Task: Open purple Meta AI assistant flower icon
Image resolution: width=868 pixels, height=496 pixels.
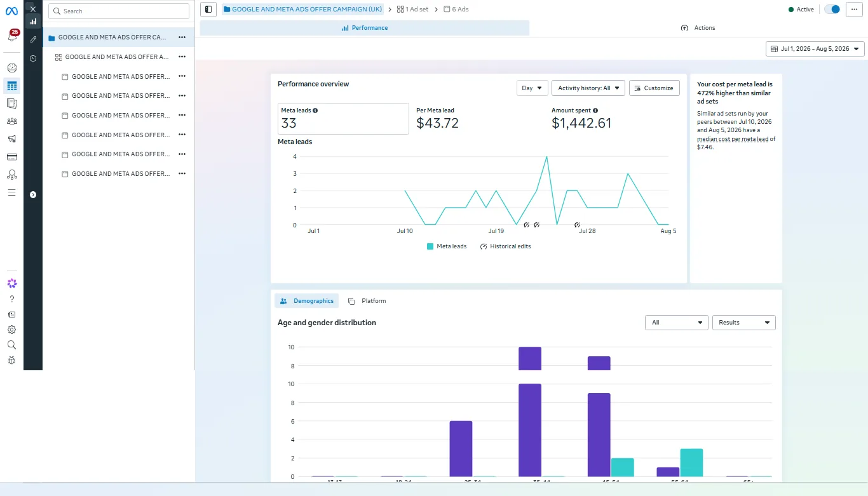Action: tap(11, 283)
